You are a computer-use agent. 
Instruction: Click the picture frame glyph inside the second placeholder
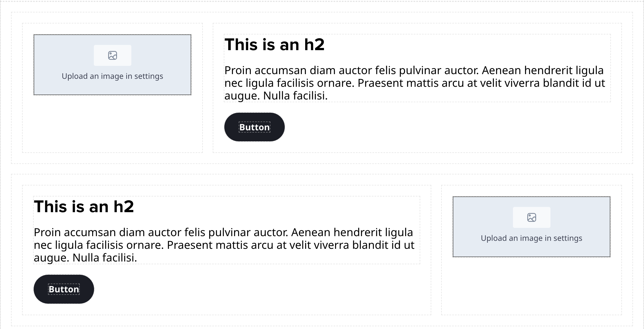pos(531,217)
